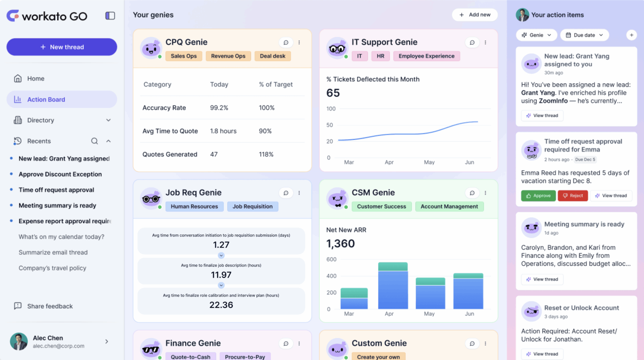Open chat icon on CSM Genie card
The width and height of the screenshot is (644, 360).
tap(472, 193)
